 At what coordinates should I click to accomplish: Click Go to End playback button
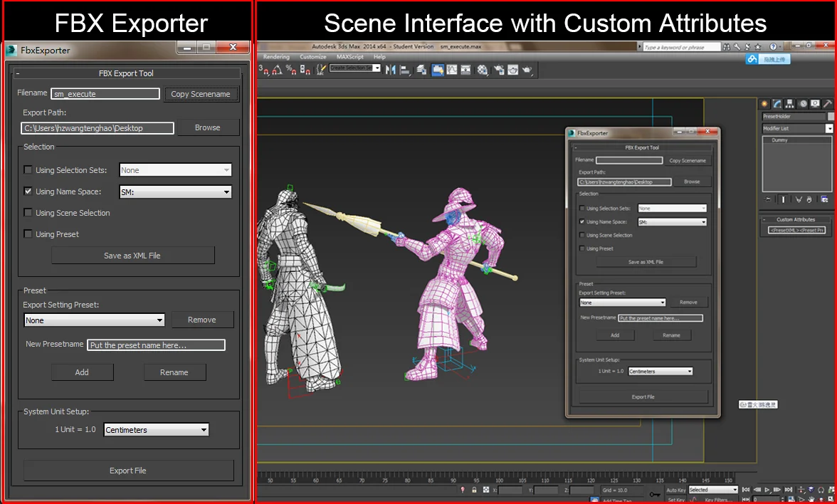(x=789, y=490)
